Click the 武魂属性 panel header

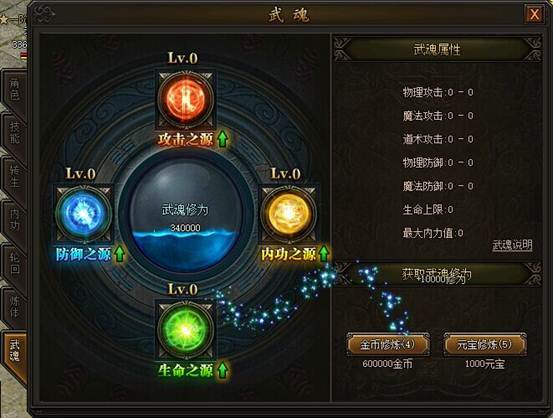tap(437, 49)
